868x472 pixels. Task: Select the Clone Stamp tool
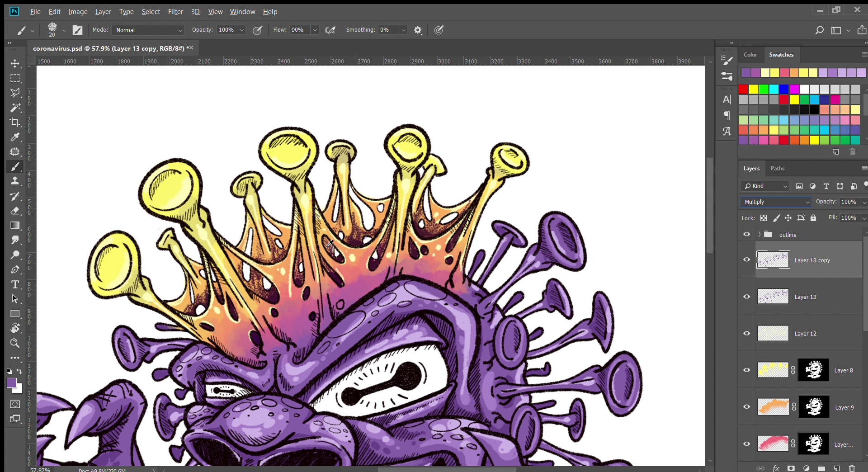point(15,181)
